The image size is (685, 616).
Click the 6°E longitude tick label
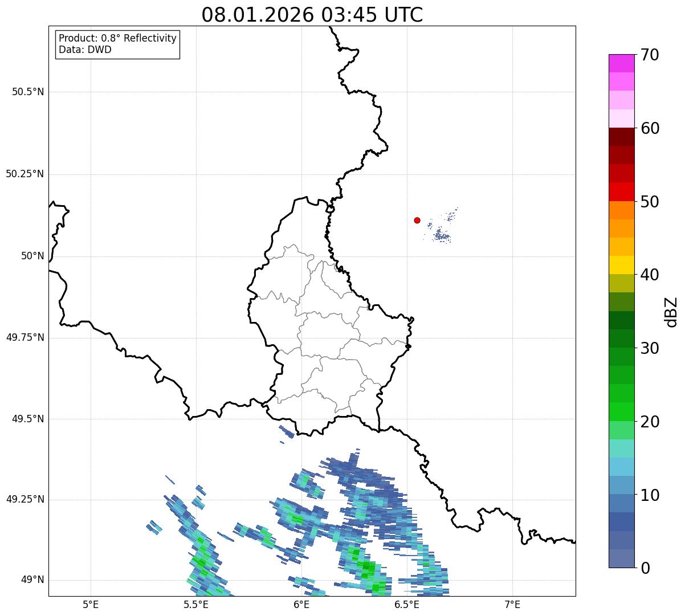pos(302,604)
